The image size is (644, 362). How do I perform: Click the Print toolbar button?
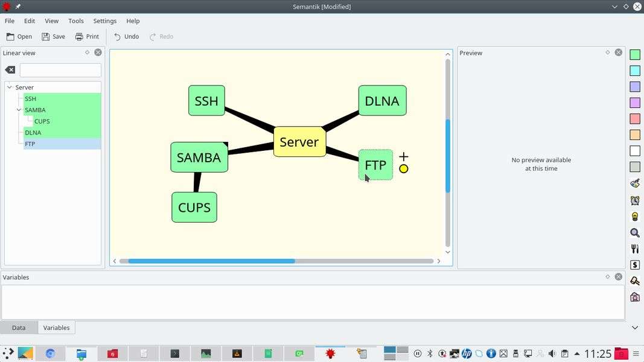pos(87,37)
